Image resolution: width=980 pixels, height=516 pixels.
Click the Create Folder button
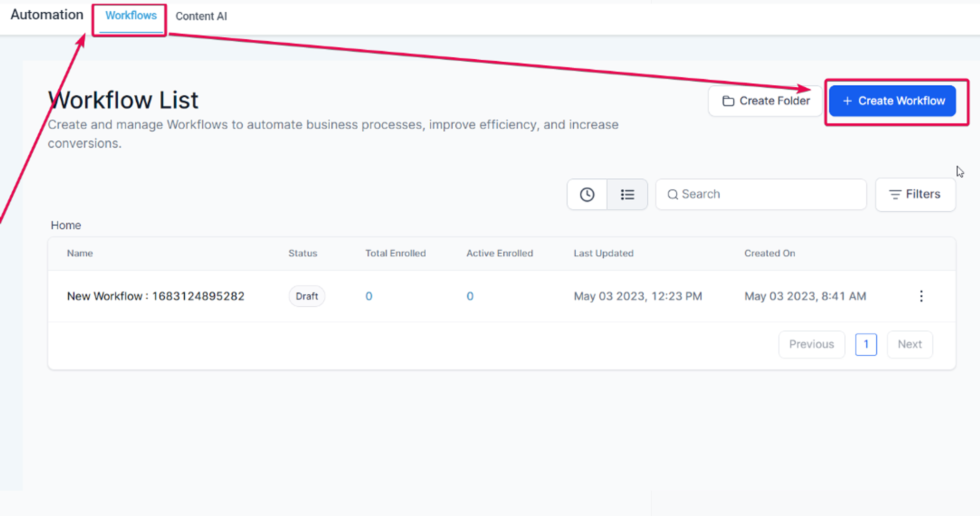[x=765, y=101]
